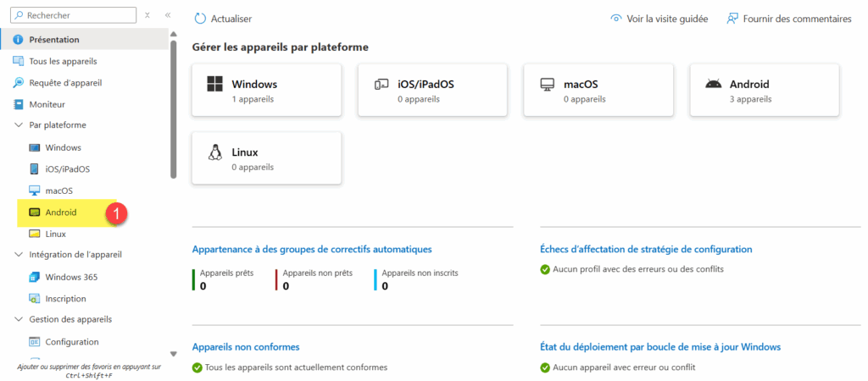Open the macOS platform card title

pyautogui.click(x=581, y=85)
